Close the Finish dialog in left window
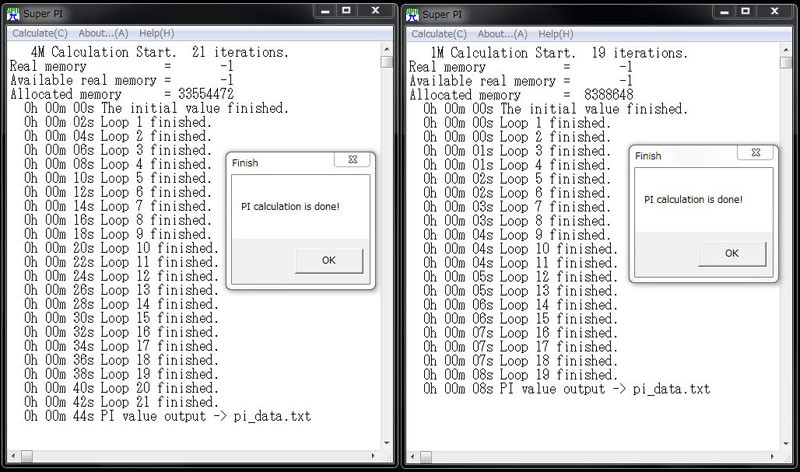 coord(353,159)
